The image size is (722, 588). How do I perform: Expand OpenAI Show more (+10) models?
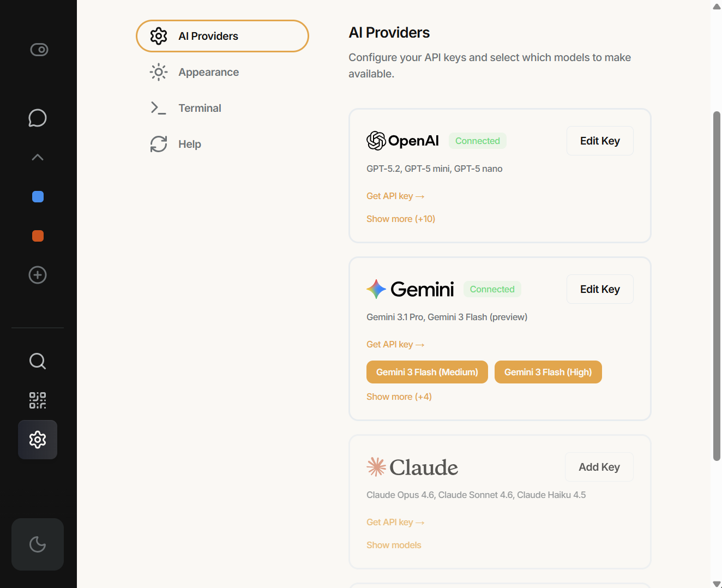click(400, 219)
